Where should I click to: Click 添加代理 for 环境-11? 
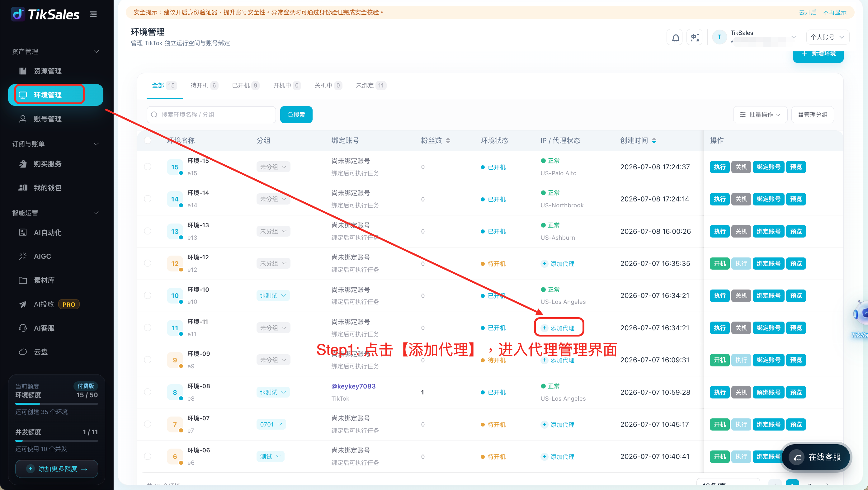pyautogui.click(x=558, y=328)
